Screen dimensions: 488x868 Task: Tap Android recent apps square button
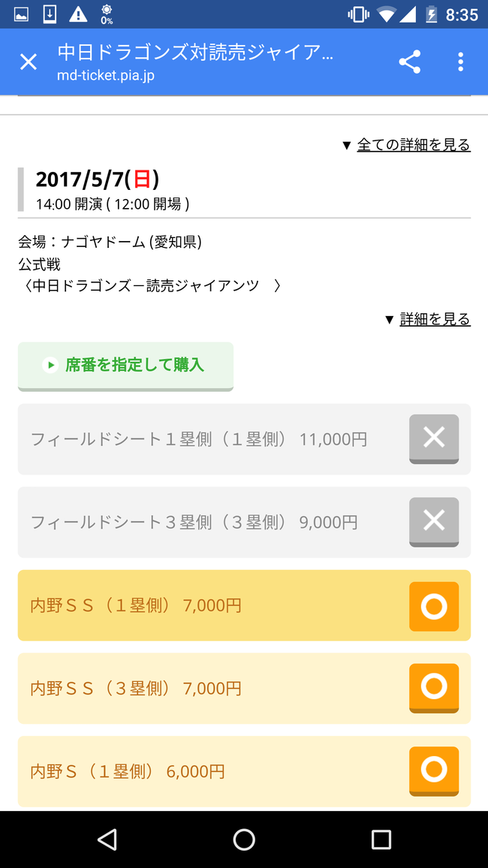pyautogui.click(x=381, y=839)
